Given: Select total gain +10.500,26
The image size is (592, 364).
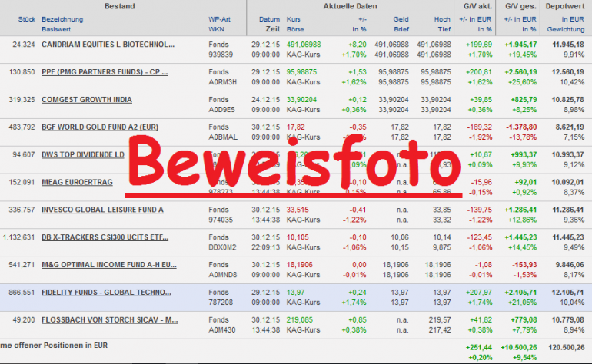Looking at the screenshot, I should click(x=518, y=347).
